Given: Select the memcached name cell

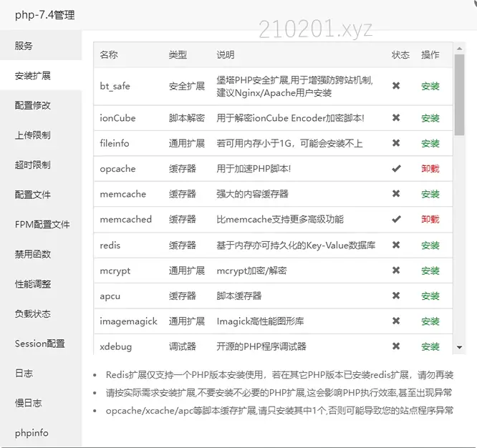Looking at the screenshot, I should [125, 219].
